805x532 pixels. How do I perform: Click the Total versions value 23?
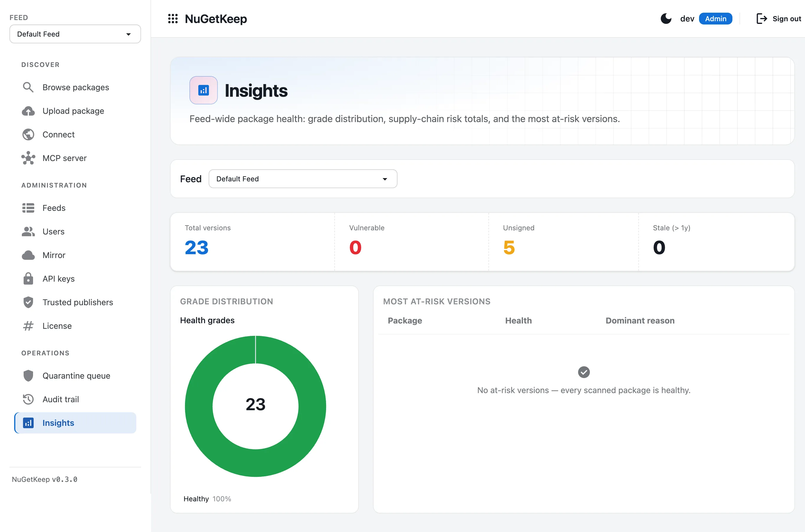coord(197,247)
